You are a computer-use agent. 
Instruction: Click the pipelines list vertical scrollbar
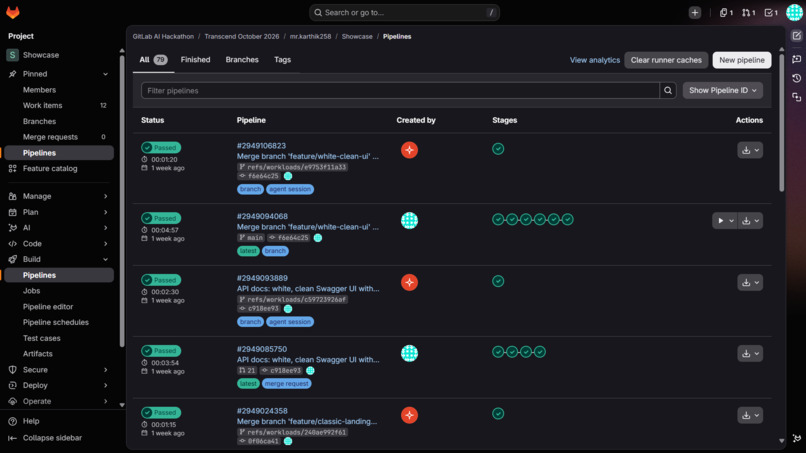click(782, 122)
